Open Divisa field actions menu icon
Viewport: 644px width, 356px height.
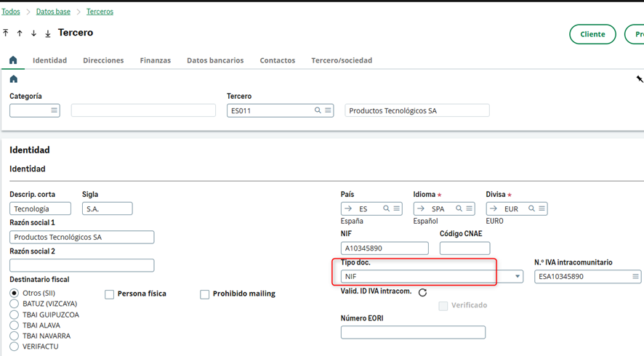click(x=542, y=209)
